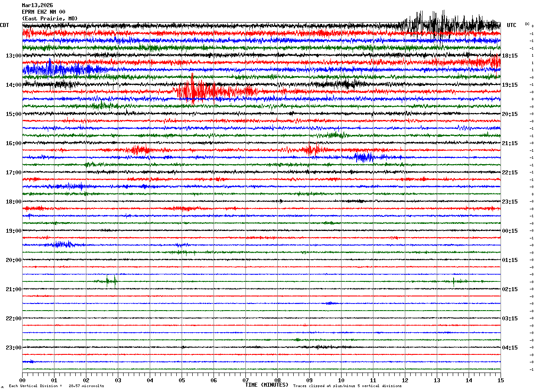This screenshot has width=536, height=392.
Task: Click minute tick 07 on time axis
Action: (245, 380)
